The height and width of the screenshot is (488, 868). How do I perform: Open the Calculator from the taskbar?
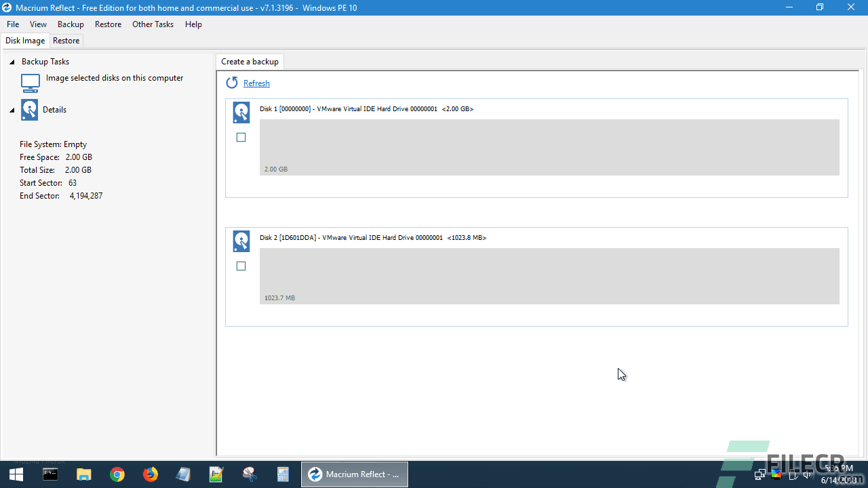(x=283, y=474)
